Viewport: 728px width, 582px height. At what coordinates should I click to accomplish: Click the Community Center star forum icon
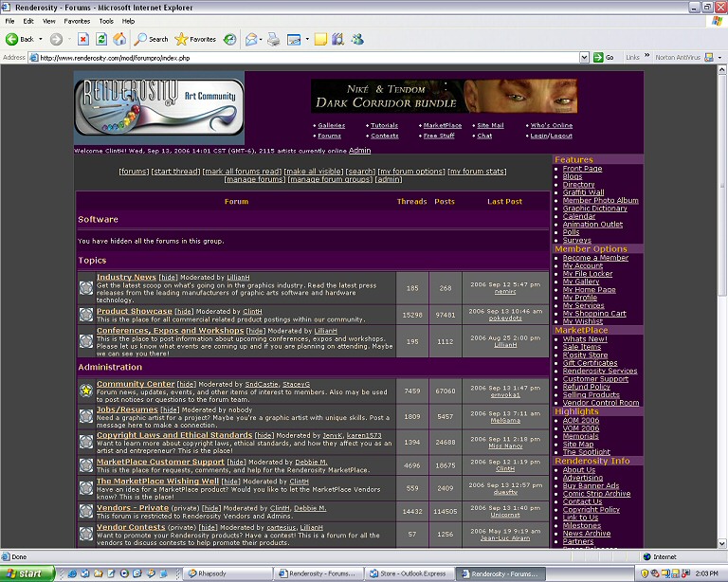(x=86, y=391)
